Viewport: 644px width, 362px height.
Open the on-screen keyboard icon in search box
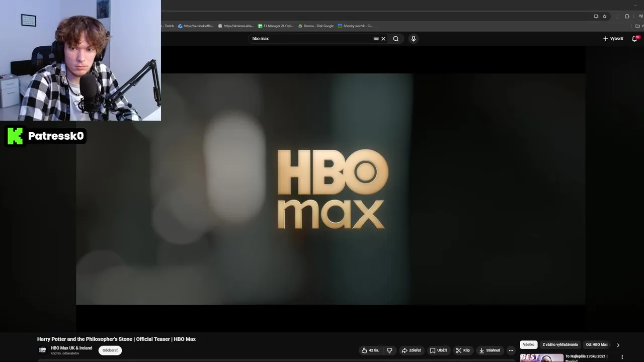click(x=376, y=39)
